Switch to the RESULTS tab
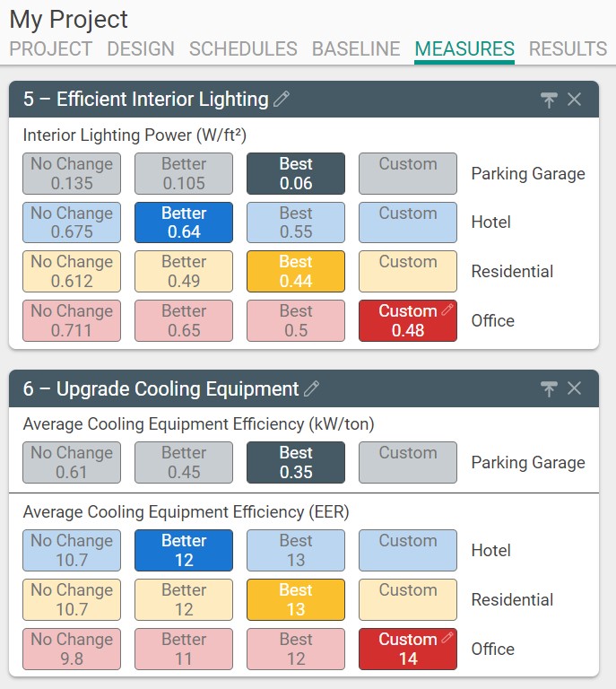Viewport: 616px width, 689px height. pos(568,49)
